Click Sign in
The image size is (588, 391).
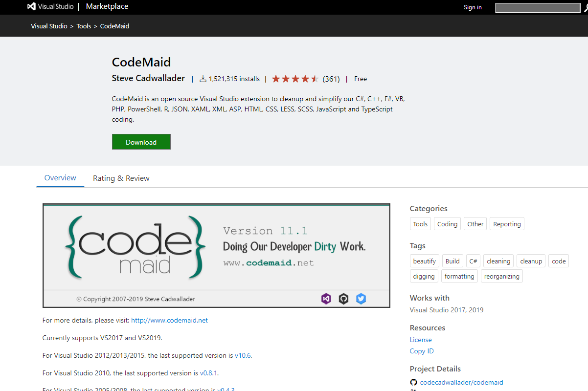click(x=473, y=7)
